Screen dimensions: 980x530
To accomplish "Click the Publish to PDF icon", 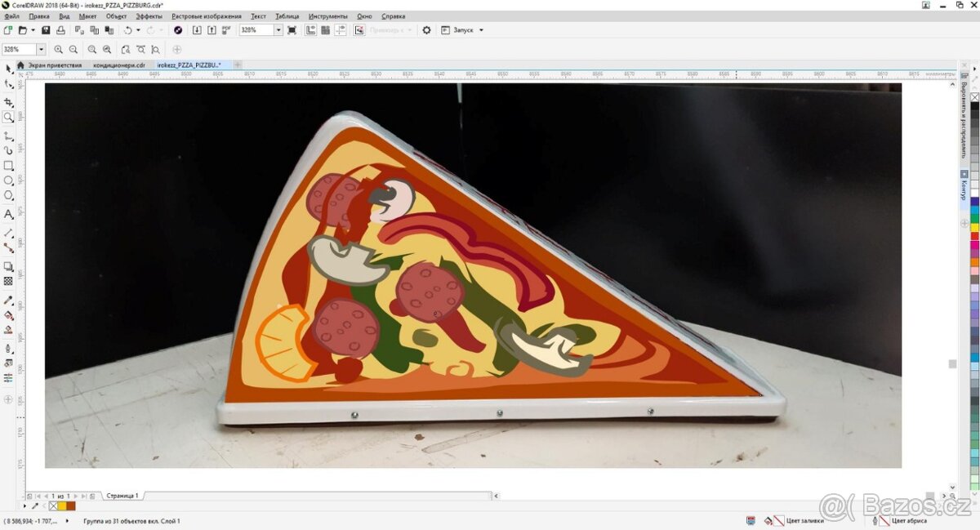I will (x=226, y=30).
